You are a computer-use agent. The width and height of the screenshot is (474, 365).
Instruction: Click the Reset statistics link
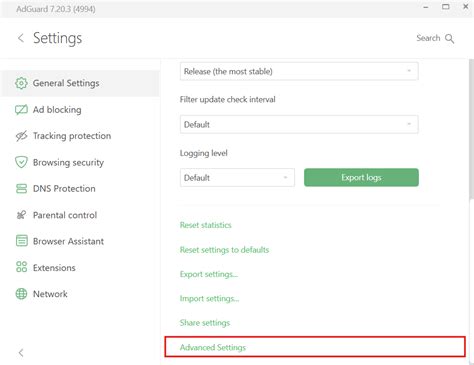point(206,225)
